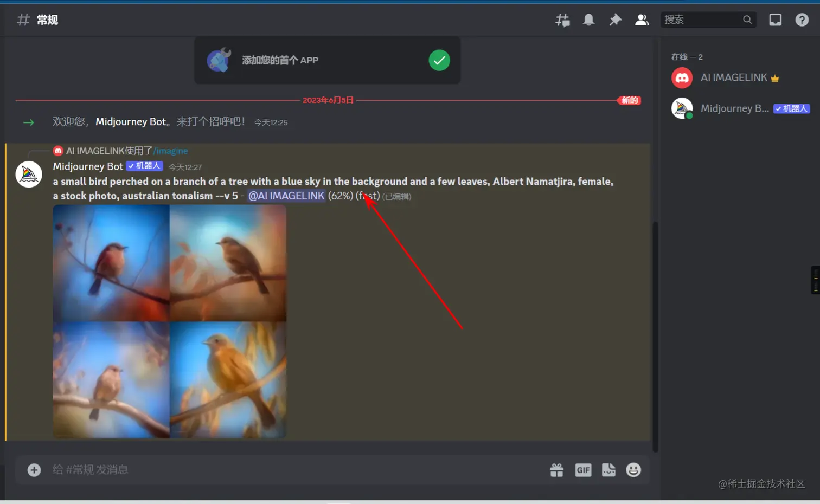The height and width of the screenshot is (504, 820).
Task: Open the inbox icon
Action: (x=775, y=20)
